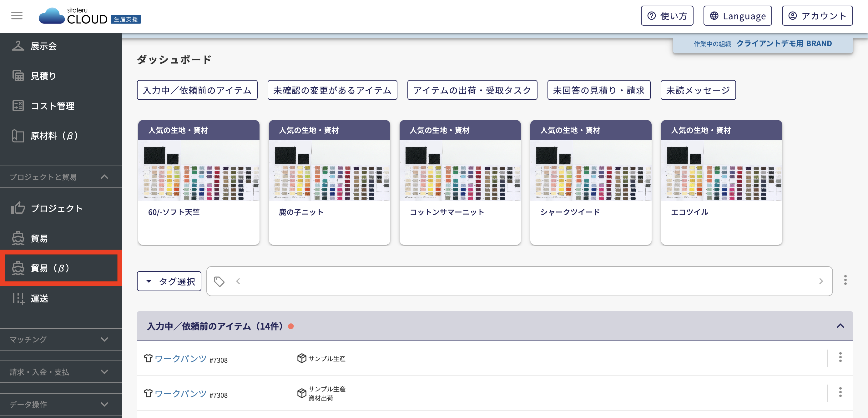Open 貿易（β） in the sidebar
This screenshot has height=418, width=868.
(61, 268)
